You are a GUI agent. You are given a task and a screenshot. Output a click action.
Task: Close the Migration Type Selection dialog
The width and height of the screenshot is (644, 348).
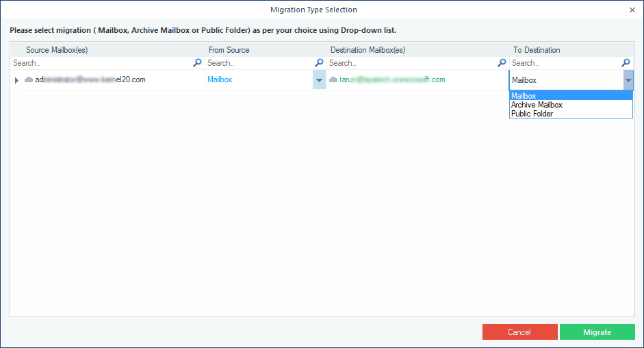click(x=632, y=10)
